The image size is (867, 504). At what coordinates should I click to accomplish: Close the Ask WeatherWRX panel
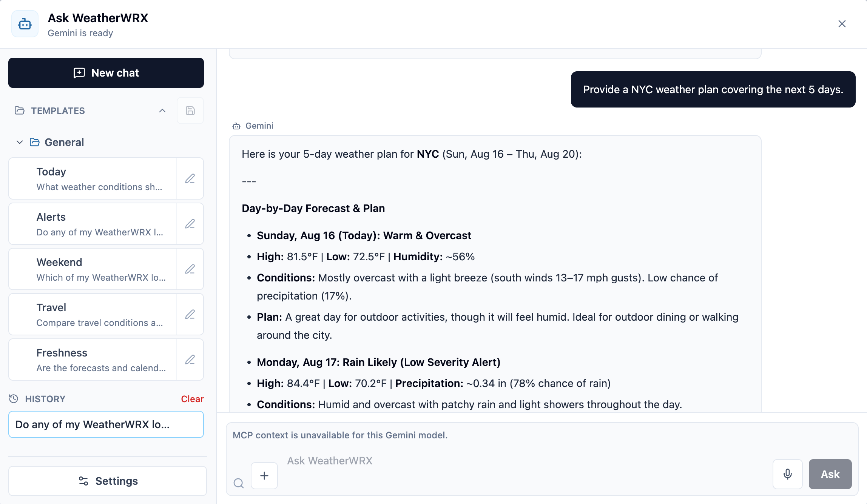842,24
